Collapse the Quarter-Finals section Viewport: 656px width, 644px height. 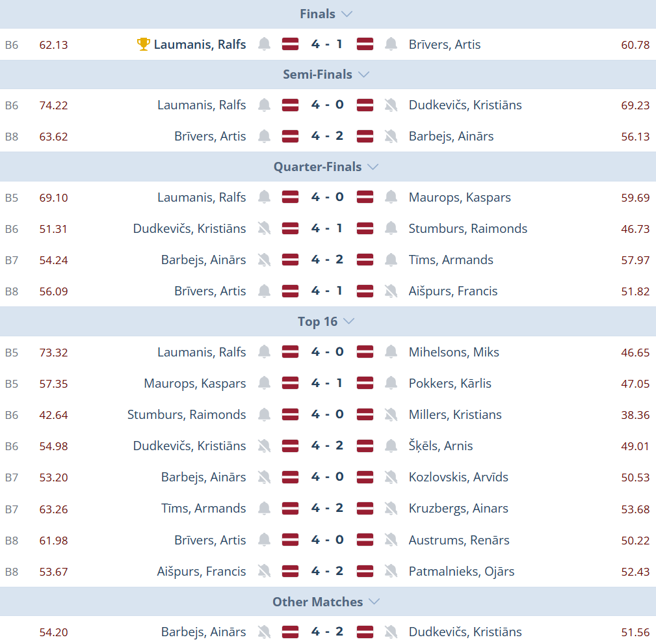[x=373, y=167]
